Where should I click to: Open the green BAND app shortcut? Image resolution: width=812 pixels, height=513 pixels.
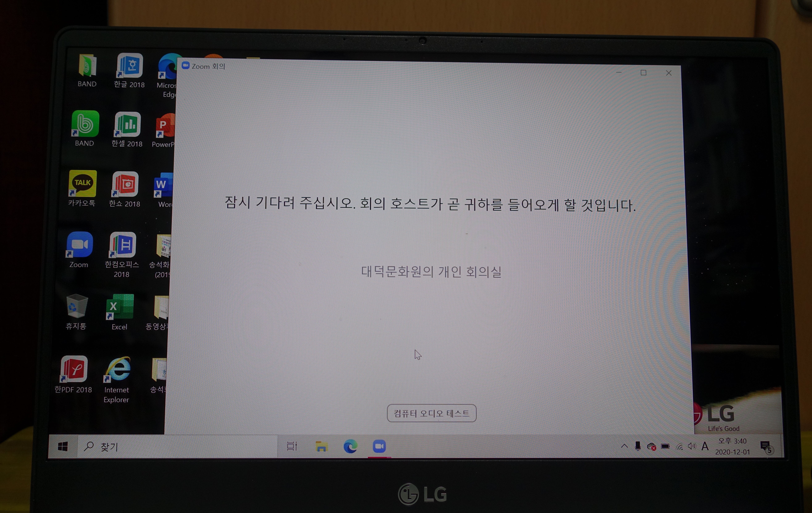tap(85, 128)
